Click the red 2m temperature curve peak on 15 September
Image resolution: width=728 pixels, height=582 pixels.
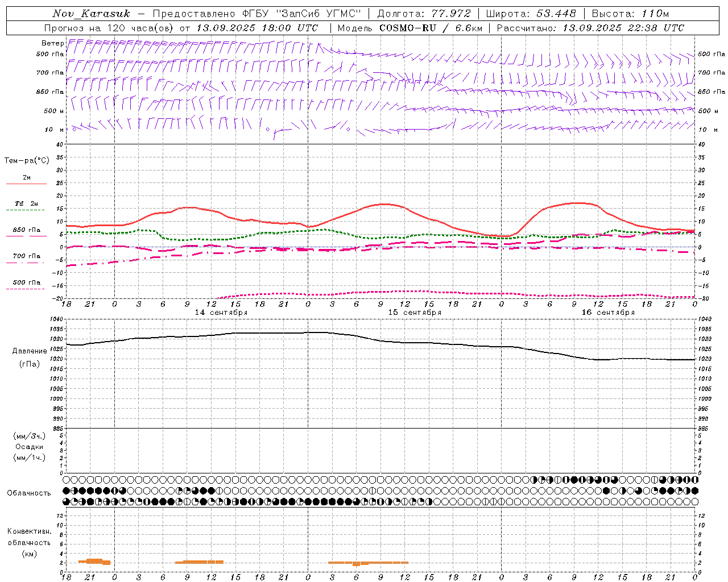pos(385,204)
